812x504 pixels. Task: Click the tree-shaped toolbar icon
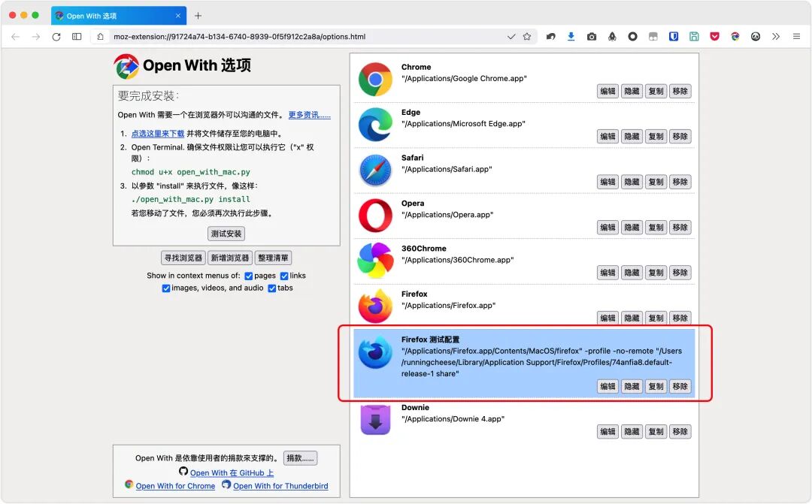click(x=612, y=37)
